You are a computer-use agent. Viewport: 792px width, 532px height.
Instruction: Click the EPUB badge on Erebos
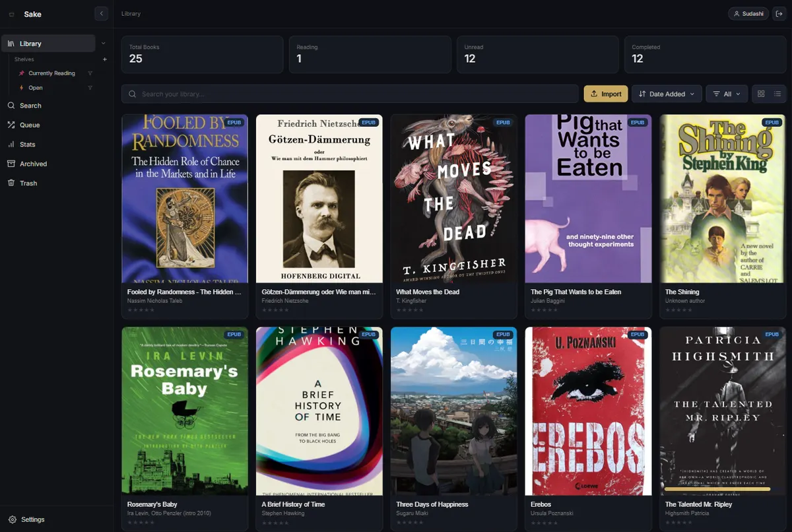(637, 335)
